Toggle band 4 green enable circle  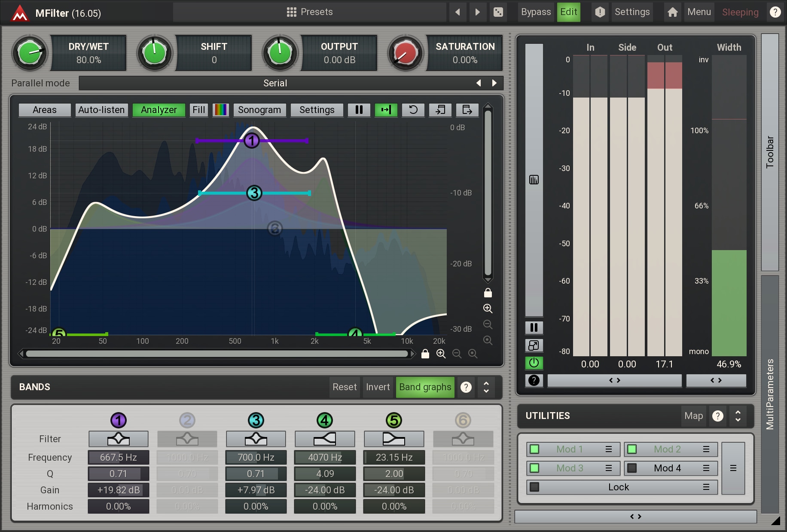tap(325, 420)
